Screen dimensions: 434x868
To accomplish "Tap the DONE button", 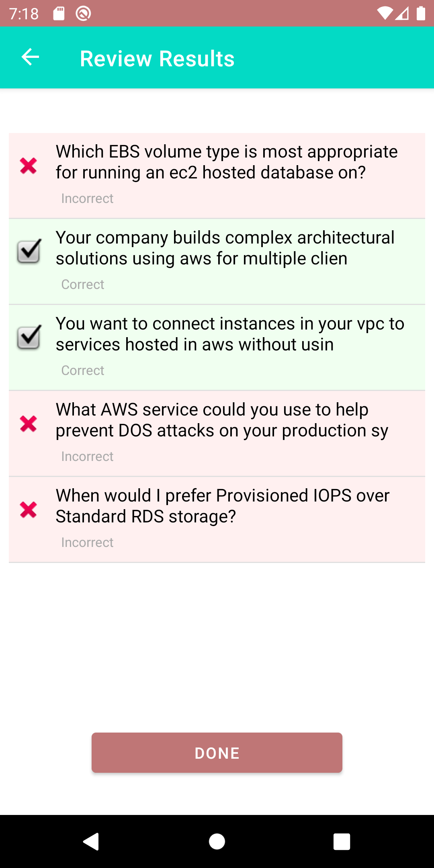I will (217, 753).
